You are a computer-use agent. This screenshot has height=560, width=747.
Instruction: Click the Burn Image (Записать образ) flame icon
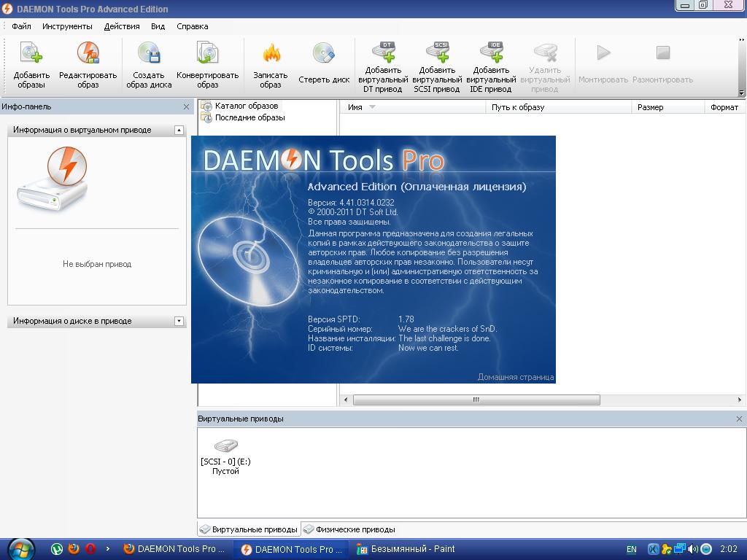(x=271, y=55)
